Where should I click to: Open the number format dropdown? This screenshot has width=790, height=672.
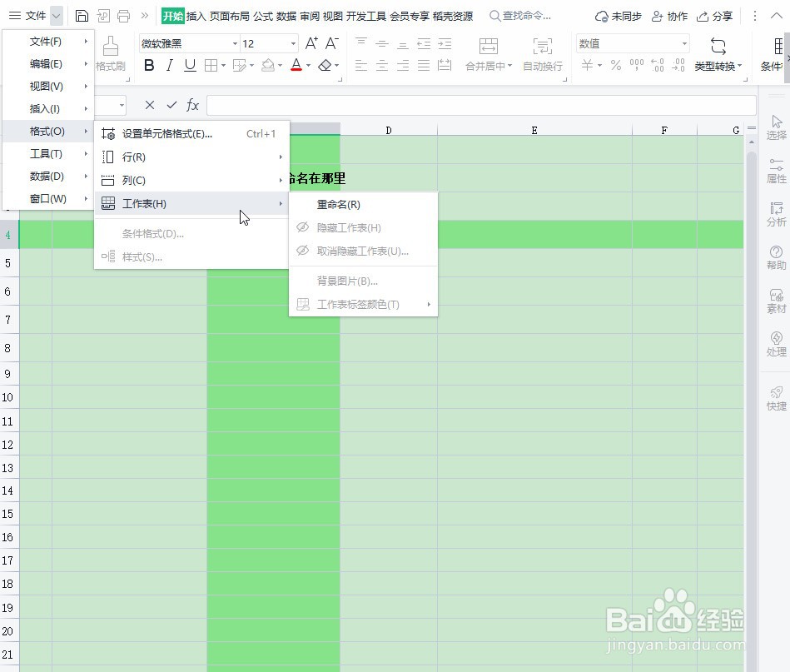click(x=684, y=44)
